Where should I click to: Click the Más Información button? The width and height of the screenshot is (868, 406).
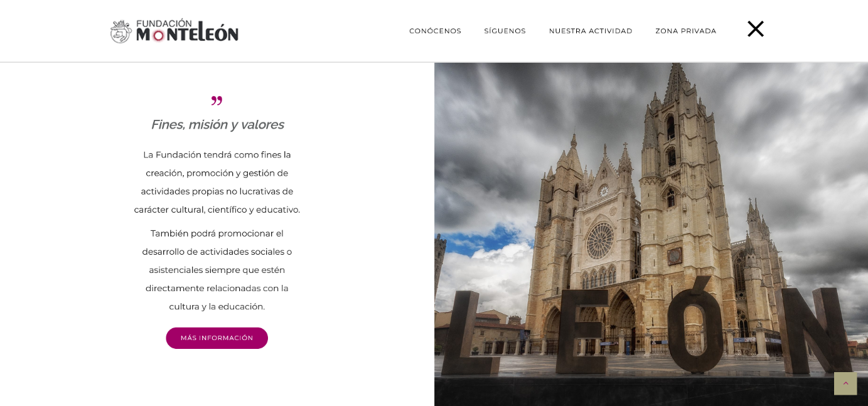pyautogui.click(x=217, y=338)
